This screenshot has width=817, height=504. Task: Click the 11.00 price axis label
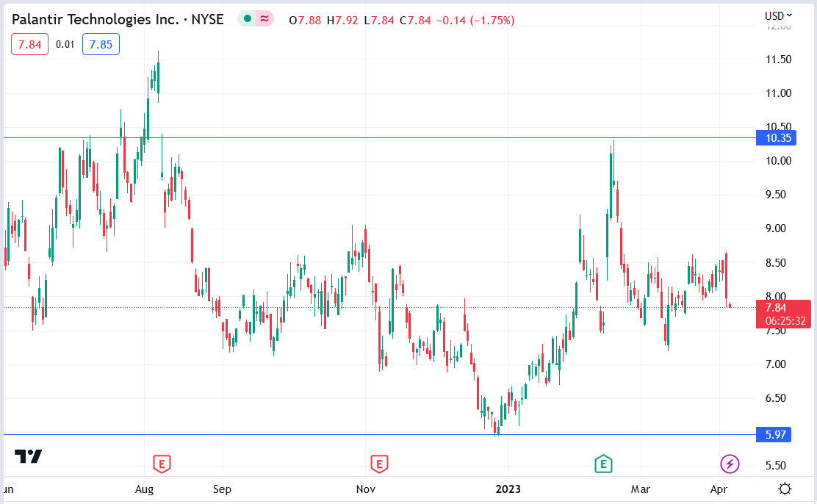tap(779, 93)
